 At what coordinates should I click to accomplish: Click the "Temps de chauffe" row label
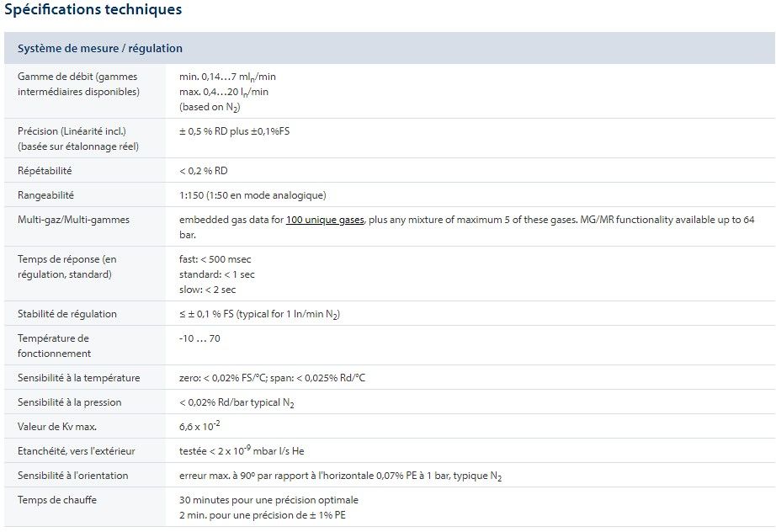coord(57,500)
